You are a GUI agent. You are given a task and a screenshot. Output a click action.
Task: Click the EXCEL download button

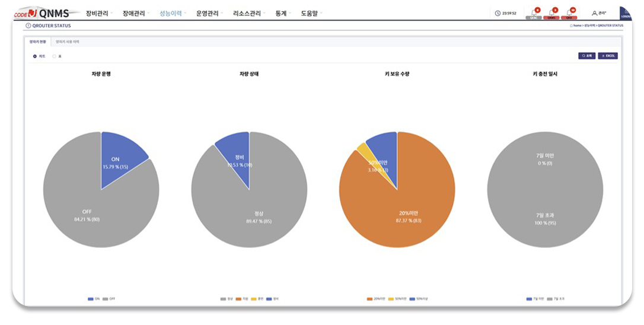(608, 56)
